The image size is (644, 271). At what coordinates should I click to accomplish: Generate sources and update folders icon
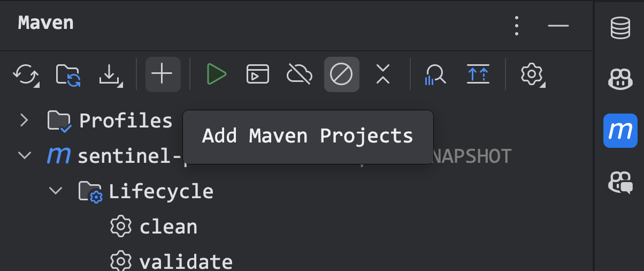pos(68,74)
